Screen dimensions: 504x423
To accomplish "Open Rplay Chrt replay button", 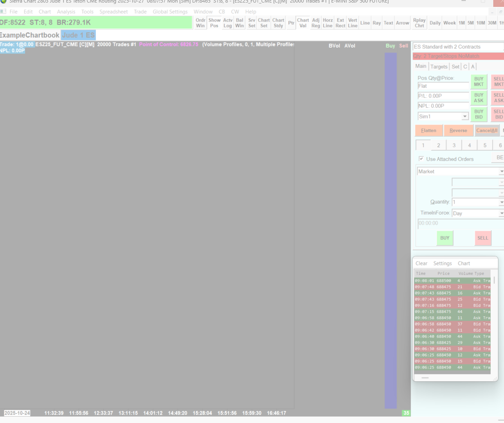I will pos(419,23).
